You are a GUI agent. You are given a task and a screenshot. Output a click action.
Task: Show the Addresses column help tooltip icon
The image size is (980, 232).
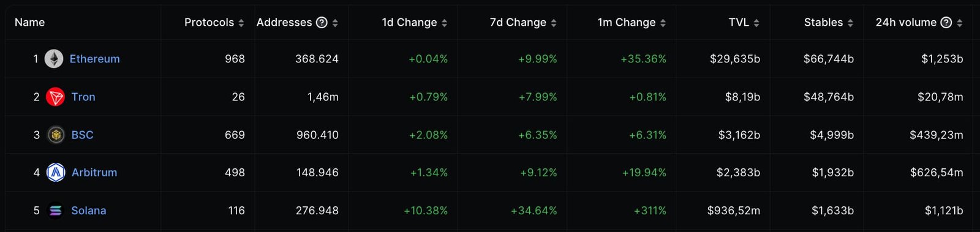point(322,23)
